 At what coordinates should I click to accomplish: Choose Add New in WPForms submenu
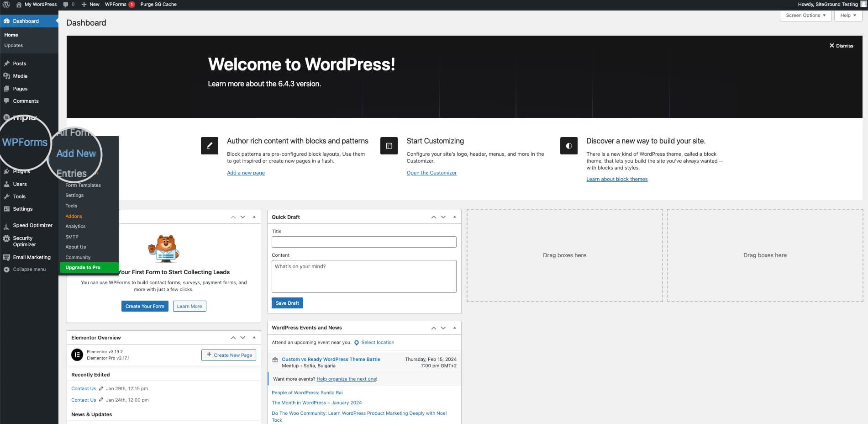(76, 154)
